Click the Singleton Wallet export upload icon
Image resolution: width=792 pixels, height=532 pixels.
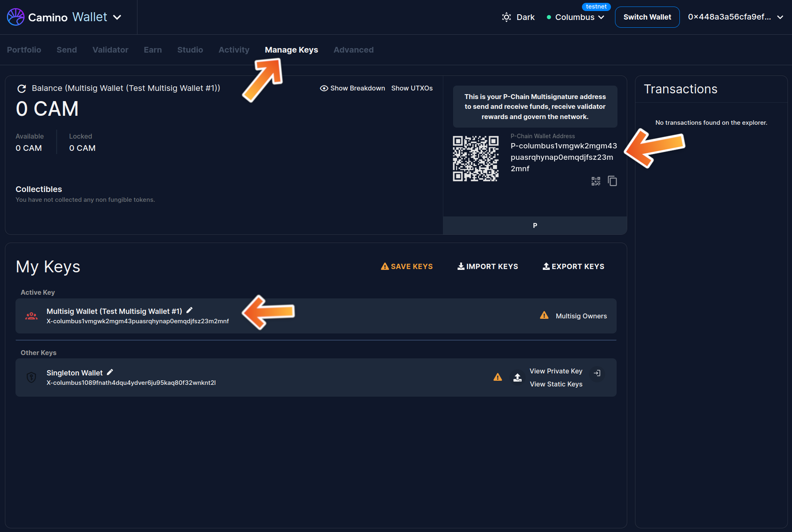(517, 377)
